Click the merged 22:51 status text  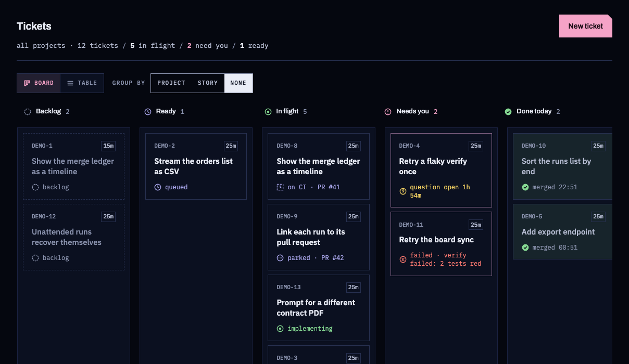(555, 187)
